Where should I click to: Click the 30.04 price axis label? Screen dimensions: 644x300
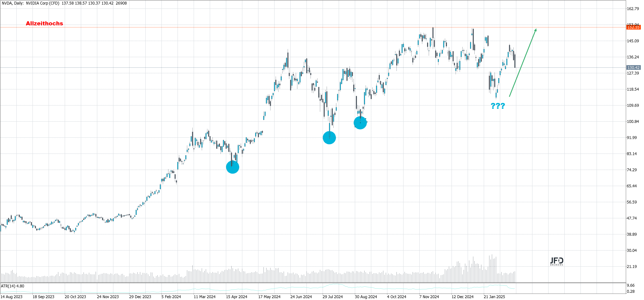coord(632,250)
